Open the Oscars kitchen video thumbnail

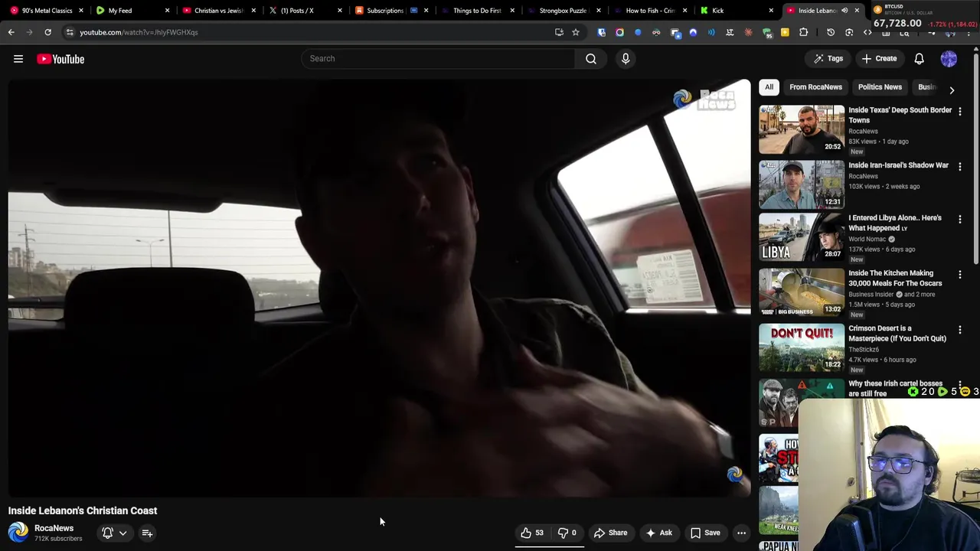(802, 292)
